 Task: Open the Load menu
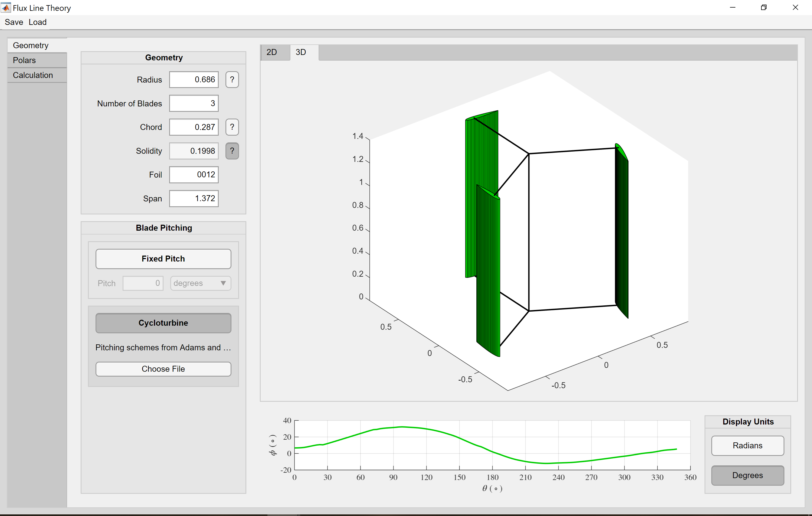tap(37, 22)
